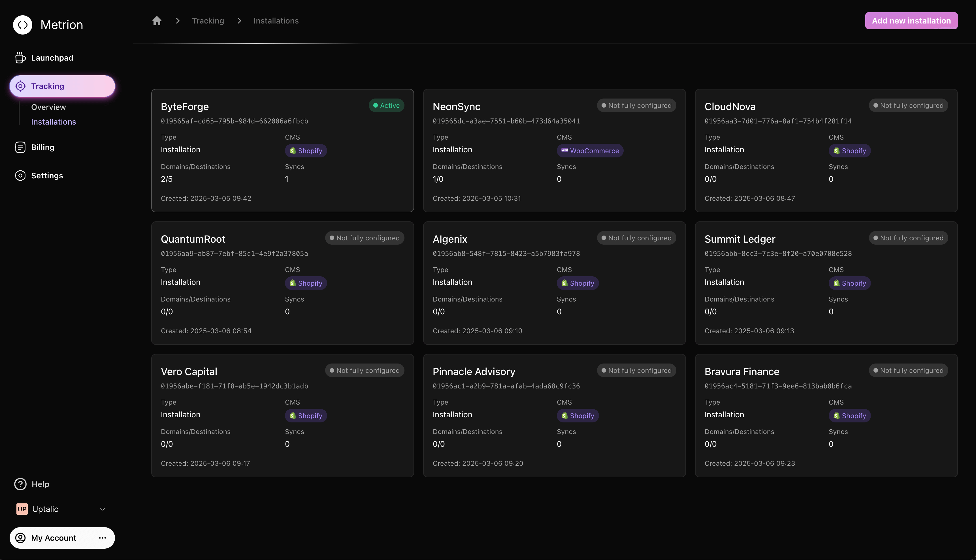The image size is (976, 560).
Task: Open Launchpad from the sidebar
Action: click(52, 58)
